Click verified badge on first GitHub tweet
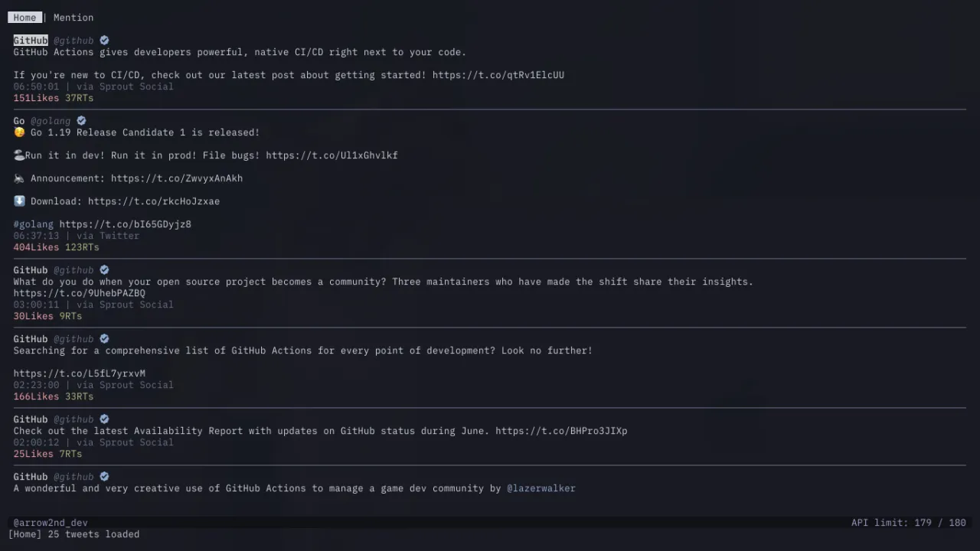The height and width of the screenshot is (551, 980). tap(104, 41)
